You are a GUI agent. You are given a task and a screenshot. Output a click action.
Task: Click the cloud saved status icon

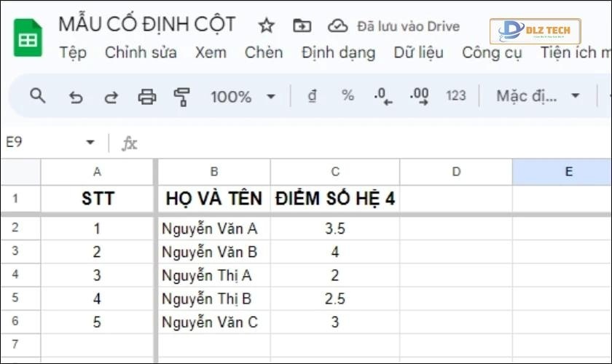pos(337,26)
